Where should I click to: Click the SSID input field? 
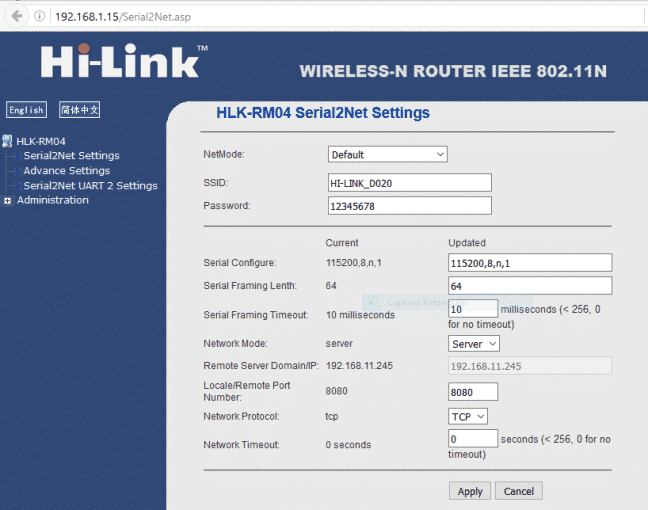[410, 183]
